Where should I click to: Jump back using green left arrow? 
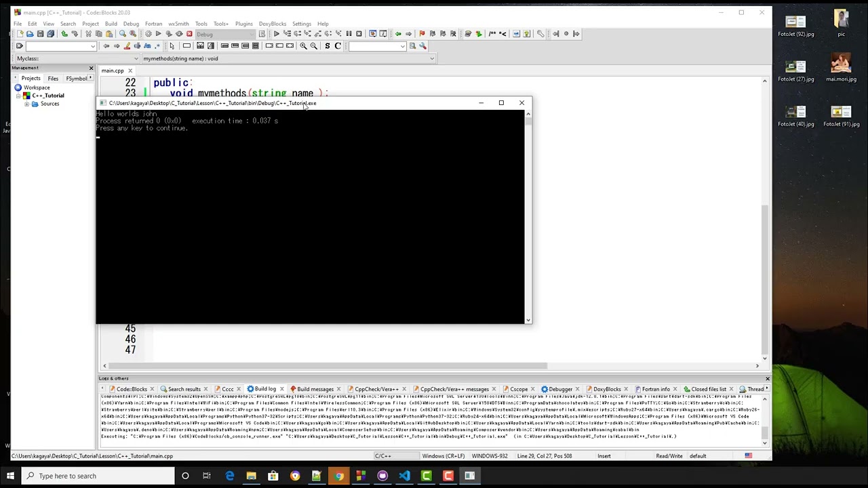tap(398, 34)
